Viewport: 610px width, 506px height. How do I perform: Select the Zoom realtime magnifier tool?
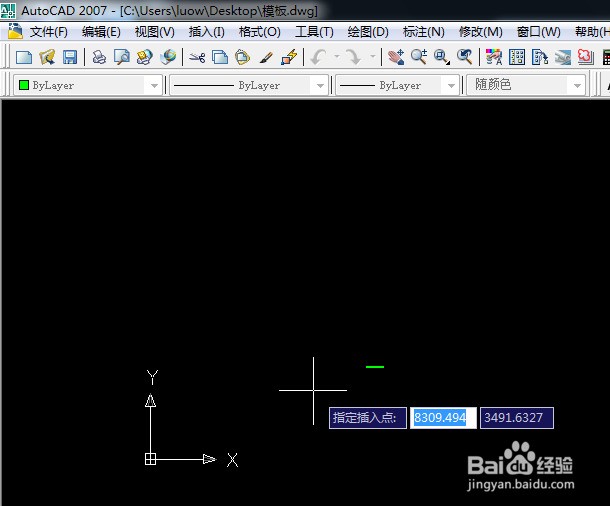[x=419, y=57]
